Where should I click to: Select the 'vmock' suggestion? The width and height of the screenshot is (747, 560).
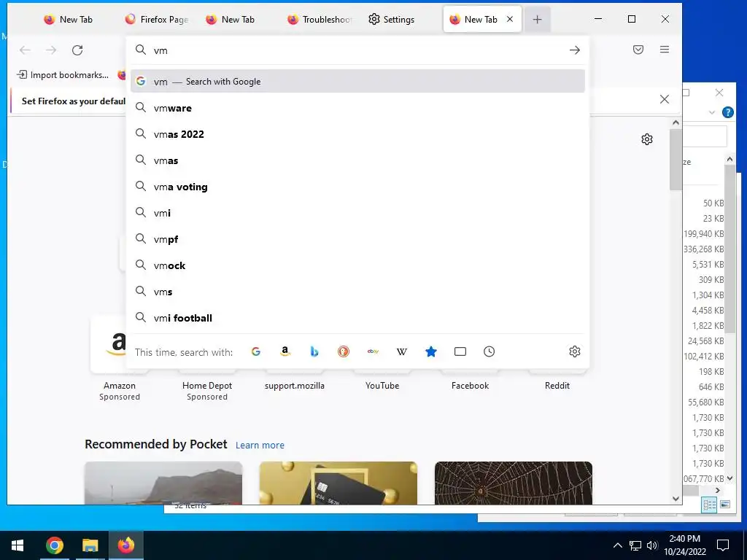pyautogui.click(x=357, y=265)
